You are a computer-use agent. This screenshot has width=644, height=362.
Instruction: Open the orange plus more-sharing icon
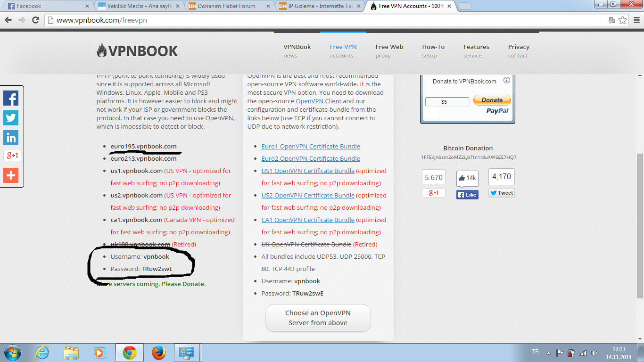point(11,175)
